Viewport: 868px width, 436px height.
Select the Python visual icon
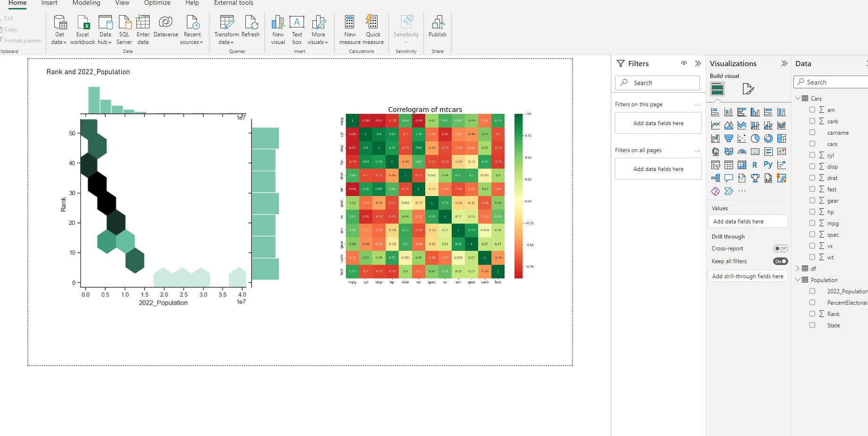click(x=768, y=164)
